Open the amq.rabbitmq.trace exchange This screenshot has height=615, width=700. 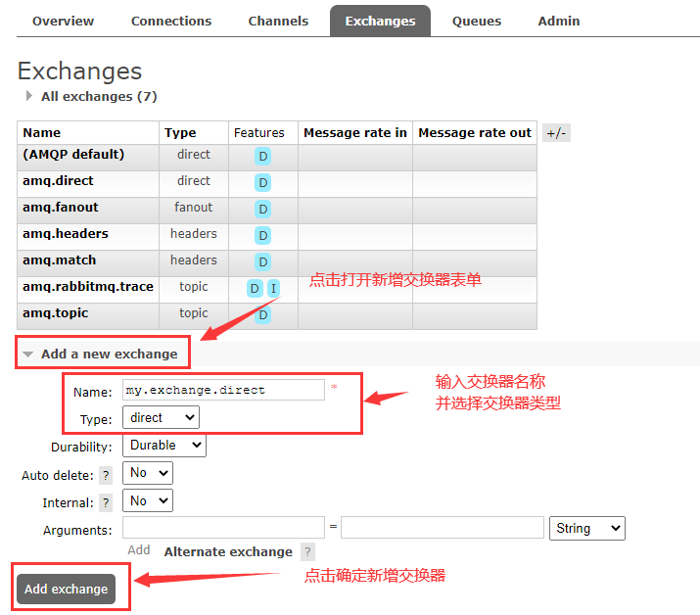[x=88, y=286]
